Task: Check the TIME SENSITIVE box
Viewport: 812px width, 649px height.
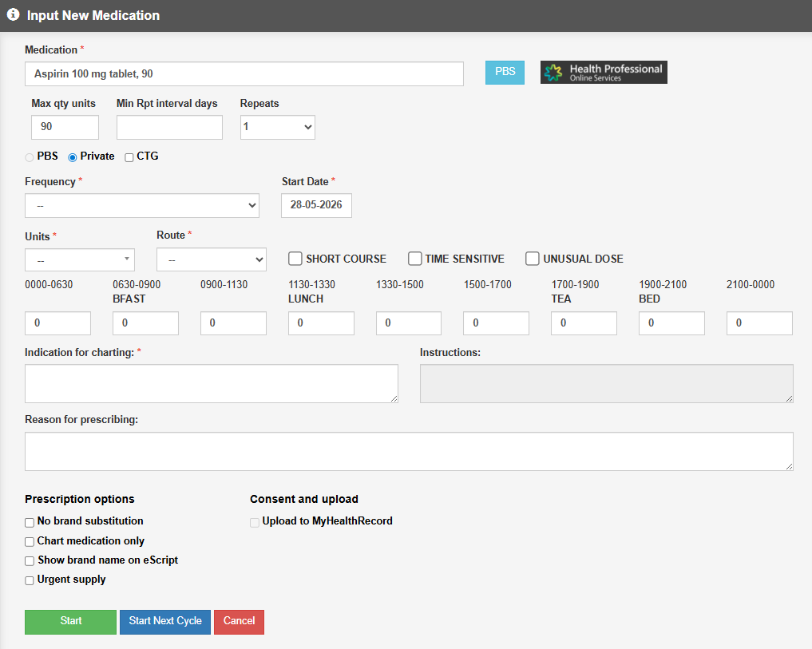Action: point(415,259)
